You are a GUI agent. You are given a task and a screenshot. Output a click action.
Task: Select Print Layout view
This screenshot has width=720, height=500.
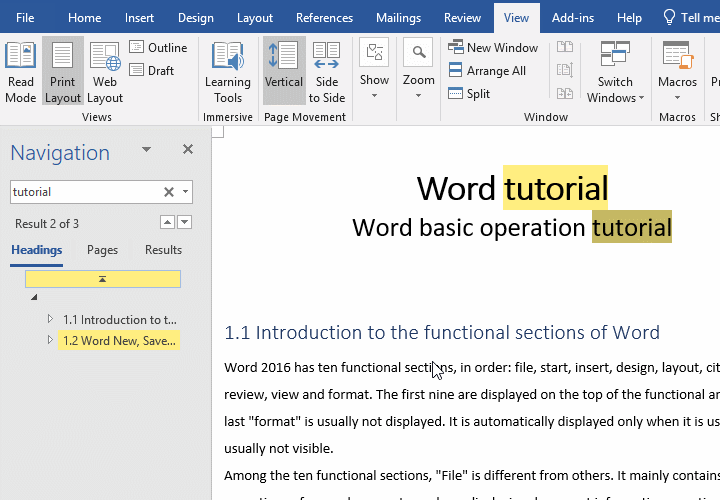(x=63, y=71)
